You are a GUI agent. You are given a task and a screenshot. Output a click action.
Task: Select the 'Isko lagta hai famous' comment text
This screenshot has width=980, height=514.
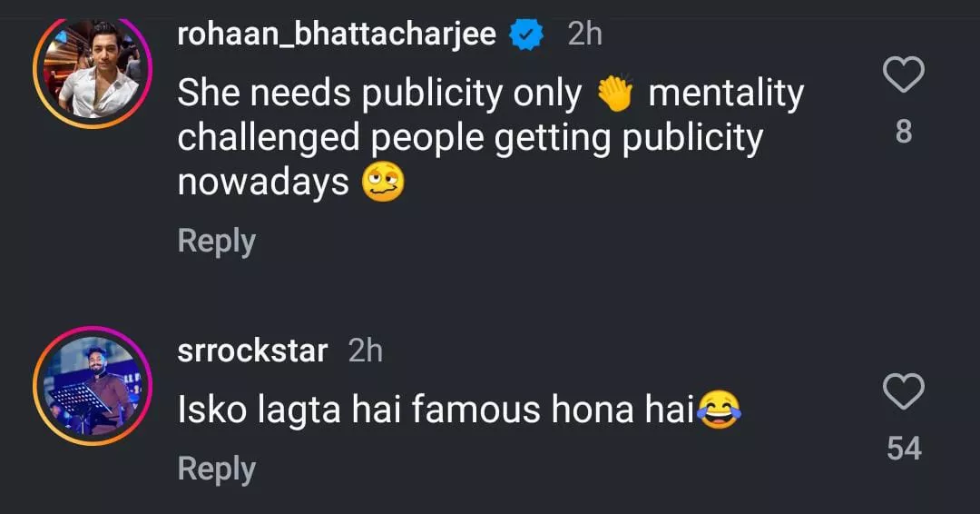coord(436,410)
